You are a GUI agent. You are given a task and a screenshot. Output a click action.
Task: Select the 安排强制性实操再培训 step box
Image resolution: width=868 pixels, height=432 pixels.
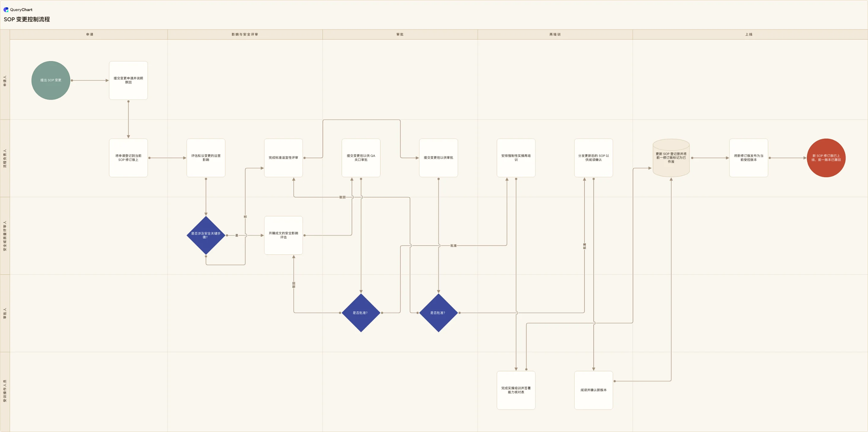click(x=516, y=158)
